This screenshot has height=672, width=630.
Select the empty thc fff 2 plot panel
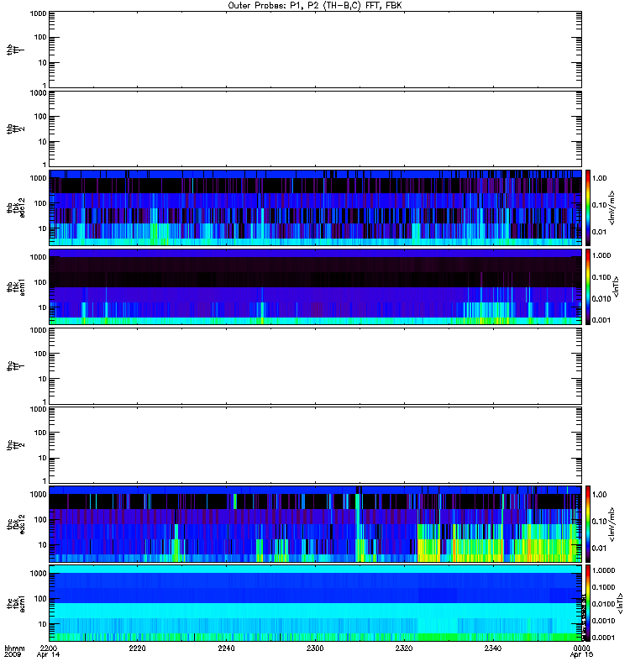pos(316,445)
